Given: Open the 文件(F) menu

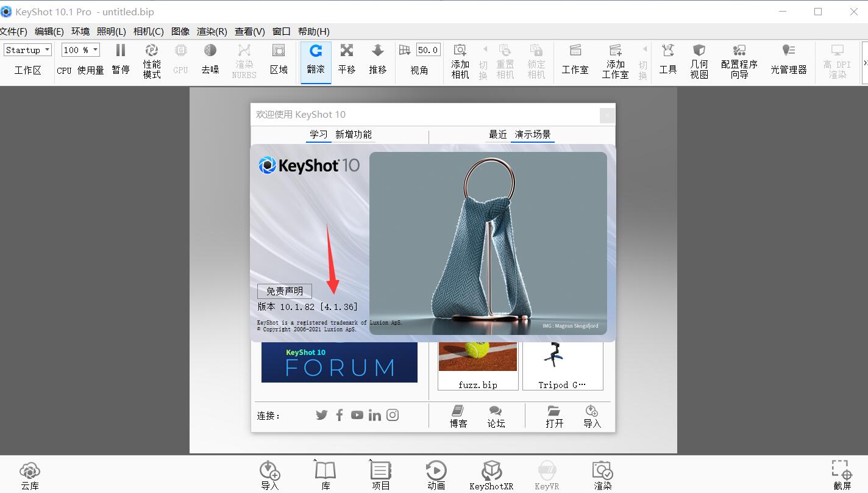Looking at the screenshot, I should [x=14, y=31].
